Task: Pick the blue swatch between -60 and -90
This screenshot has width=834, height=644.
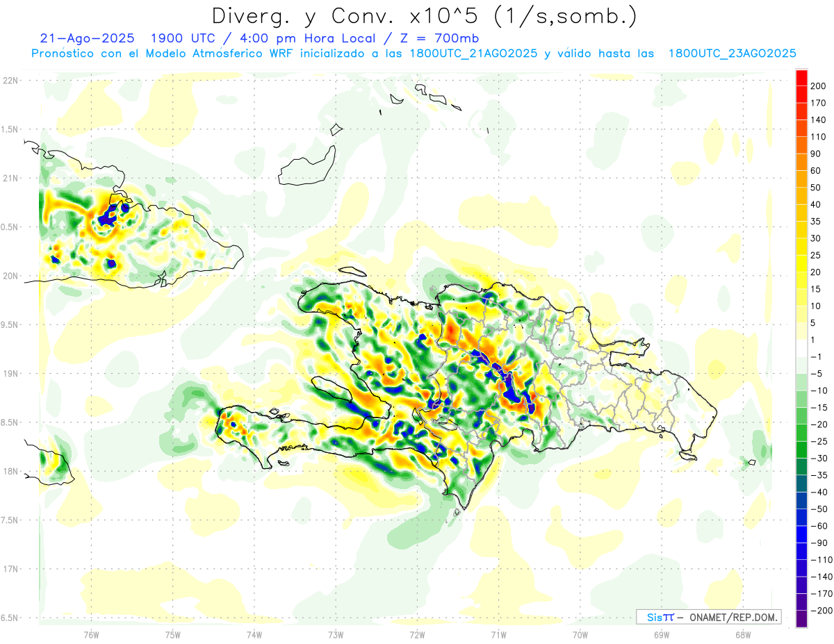Action: (x=801, y=534)
